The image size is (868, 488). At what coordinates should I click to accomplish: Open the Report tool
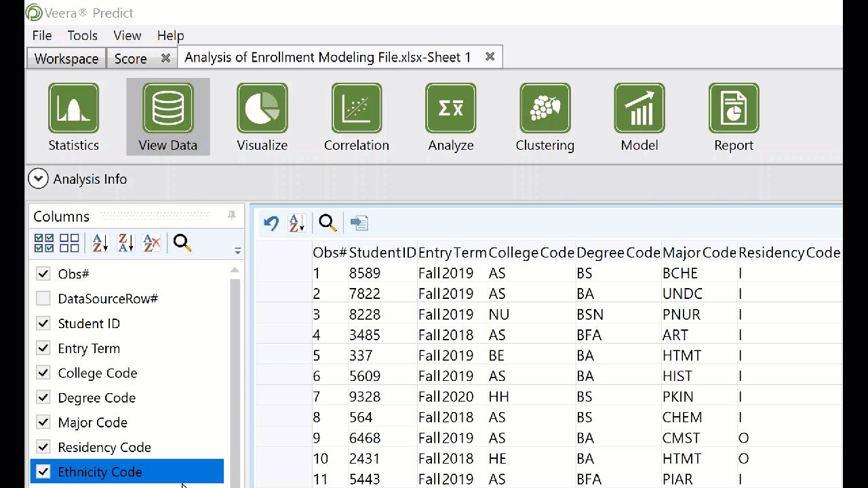(x=733, y=117)
